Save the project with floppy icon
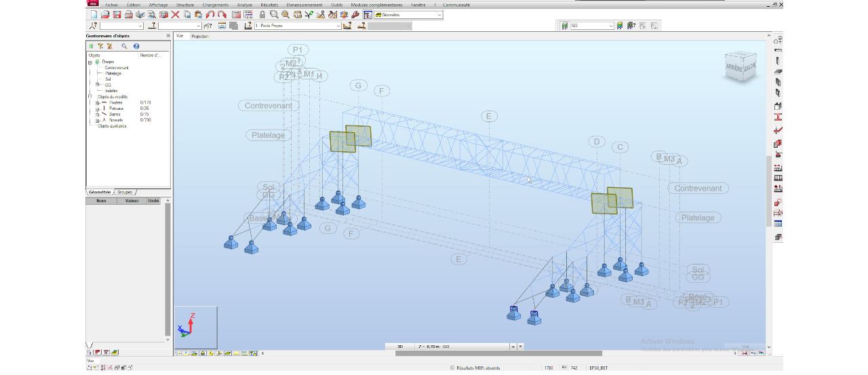868x375 pixels. click(117, 14)
